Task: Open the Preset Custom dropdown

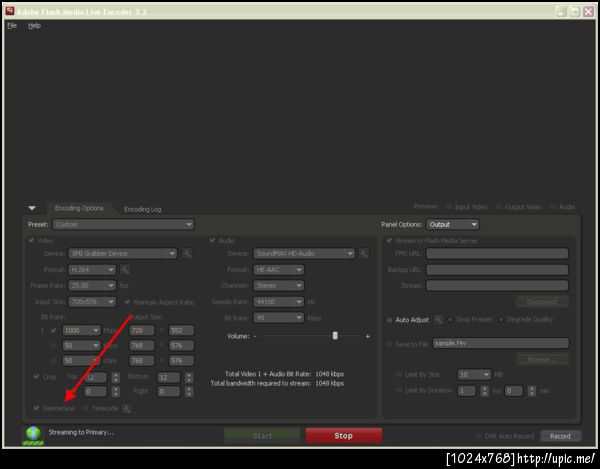Action: coord(124,225)
